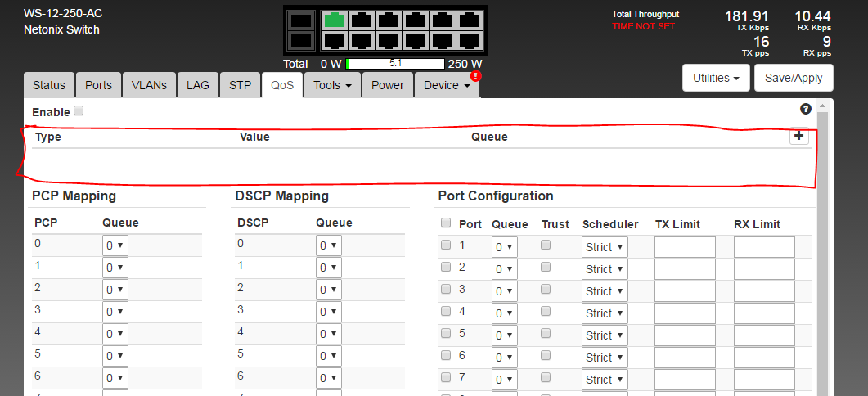Viewport: 868px width, 396px height.
Task: Click the last port icon in top row
Action: pyautogui.click(x=469, y=20)
